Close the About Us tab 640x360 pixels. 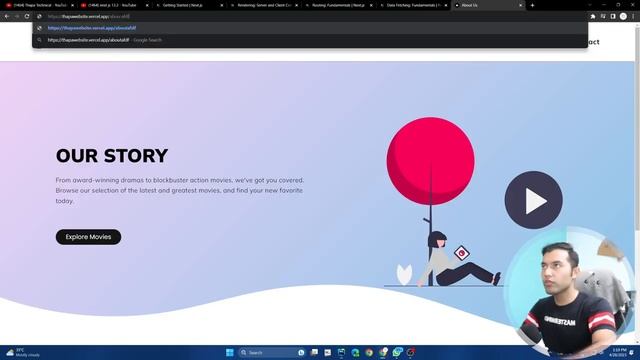[520, 5]
